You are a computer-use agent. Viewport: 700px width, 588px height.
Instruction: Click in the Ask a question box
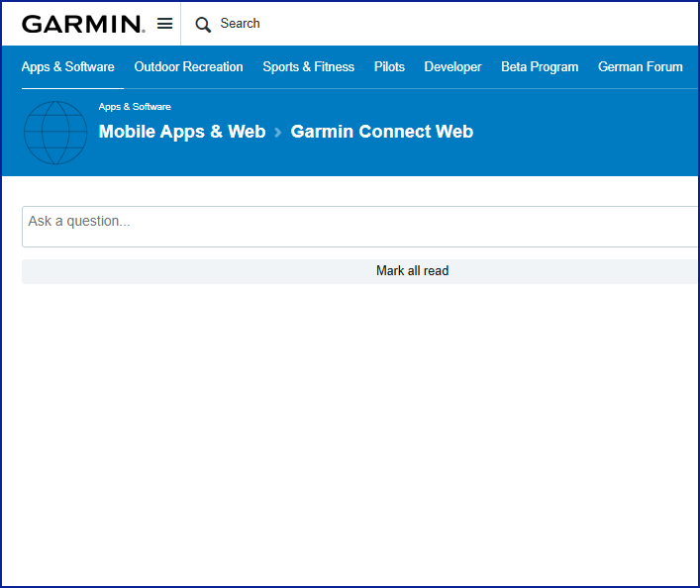pos(356,227)
